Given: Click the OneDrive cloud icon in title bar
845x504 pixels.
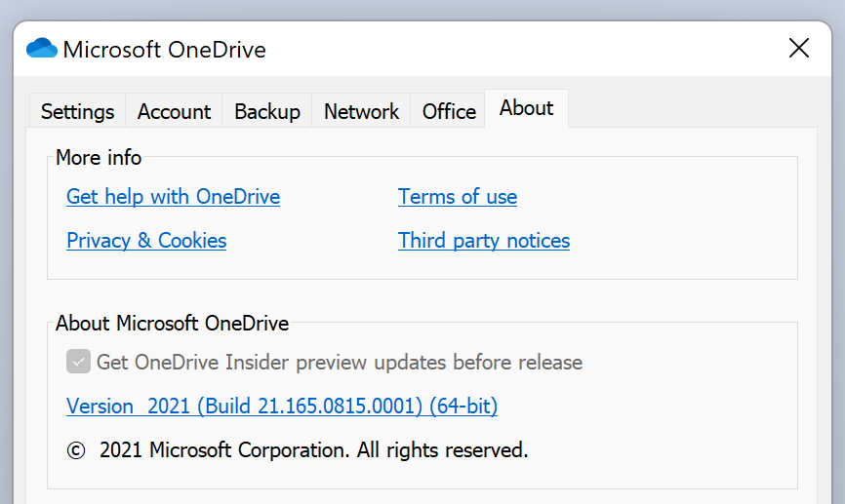Looking at the screenshot, I should pos(42,49).
